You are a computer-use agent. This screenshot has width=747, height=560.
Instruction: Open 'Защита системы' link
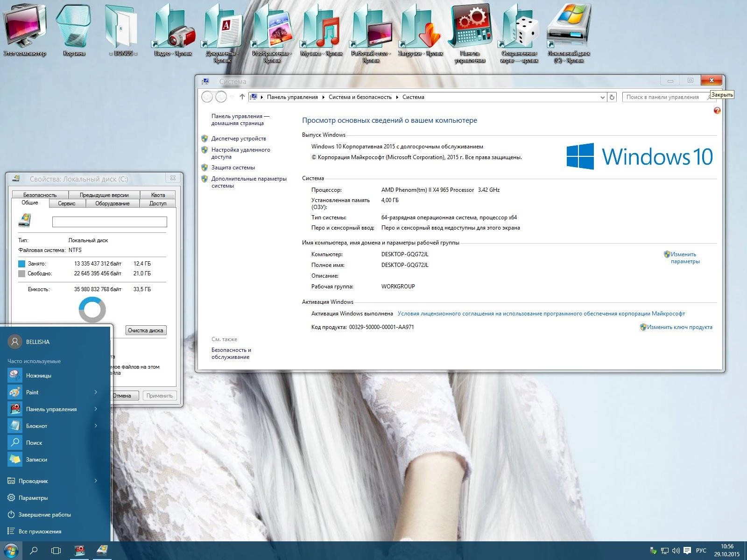point(233,168)
